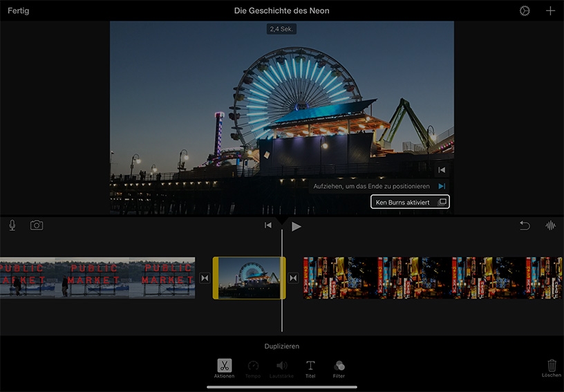Viewport: 564px width, 392px height.
Task: Click the timeline playhead line
Action: [281, 281]
